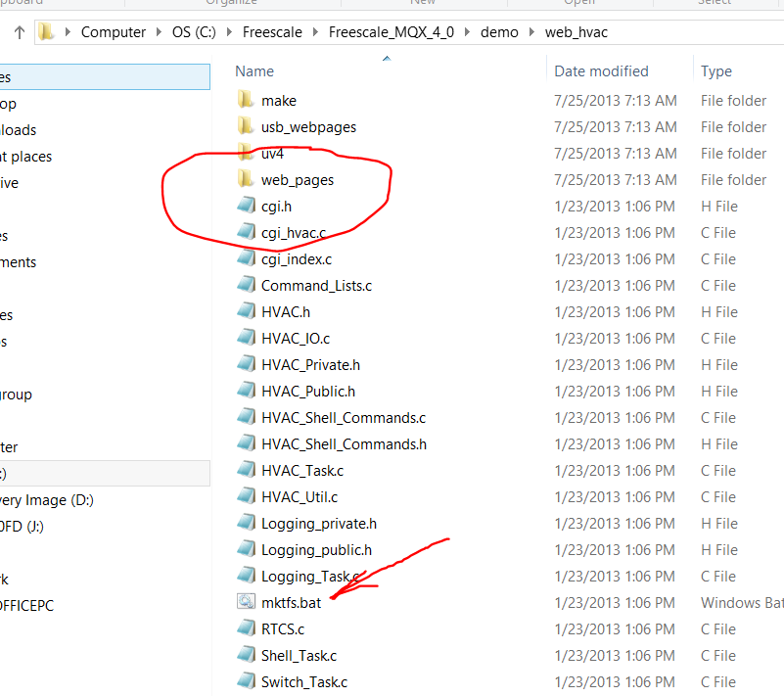
Task: Sort files by the Name column
Action: tap(254, 71)
